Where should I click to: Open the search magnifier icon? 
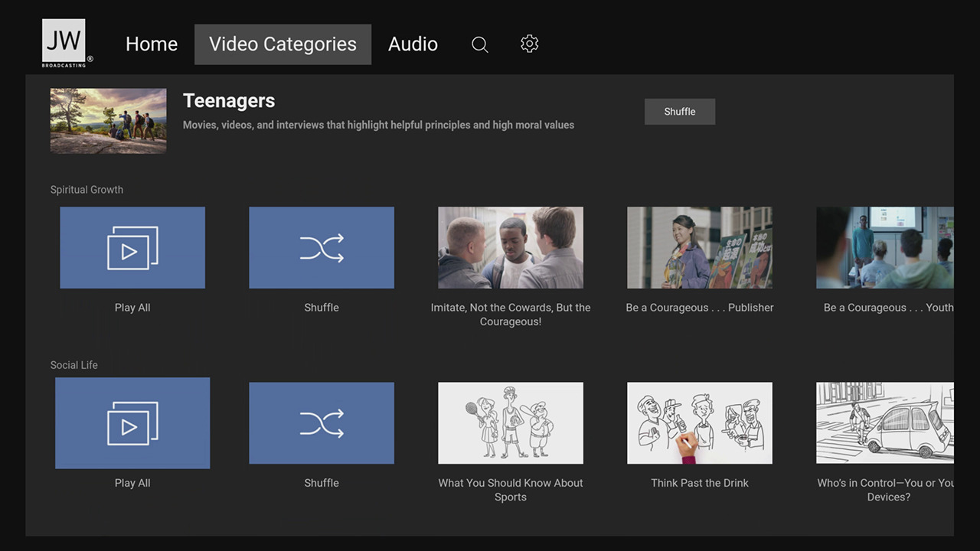[480, 44]
